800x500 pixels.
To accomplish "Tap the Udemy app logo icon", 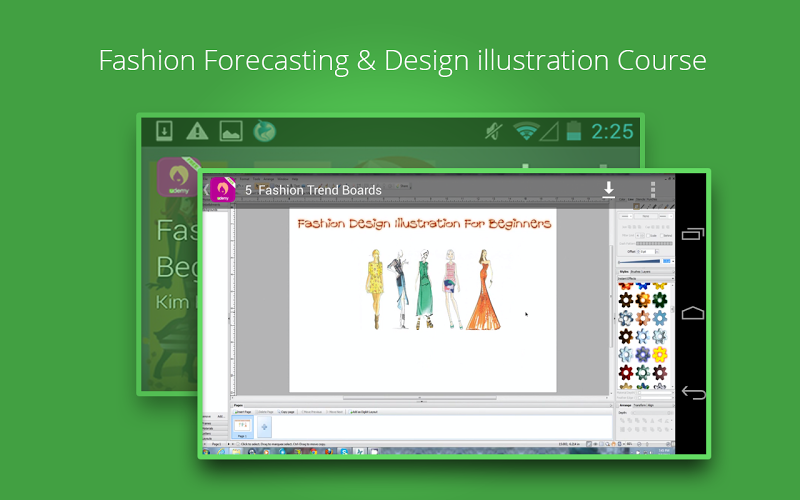I will pyautogui.click(x=222, y=190).
